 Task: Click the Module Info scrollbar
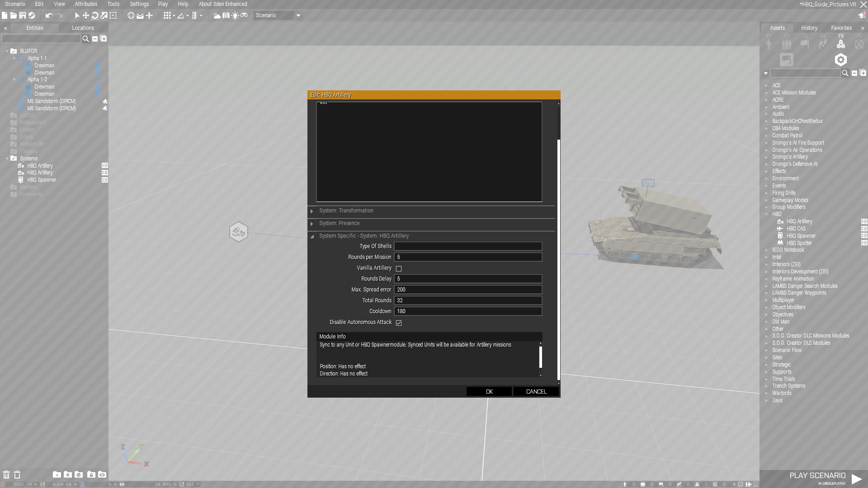tap(540, 357)
